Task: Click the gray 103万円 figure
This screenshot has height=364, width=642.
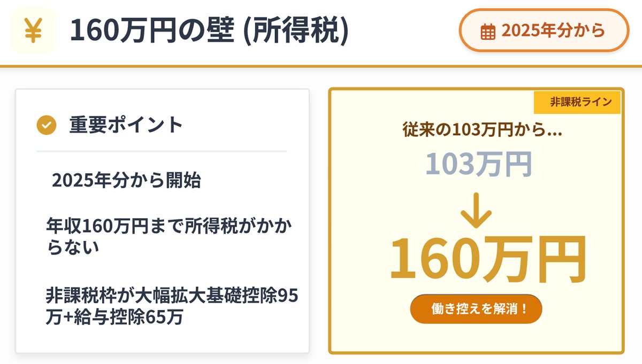Action: click(479, 165)
